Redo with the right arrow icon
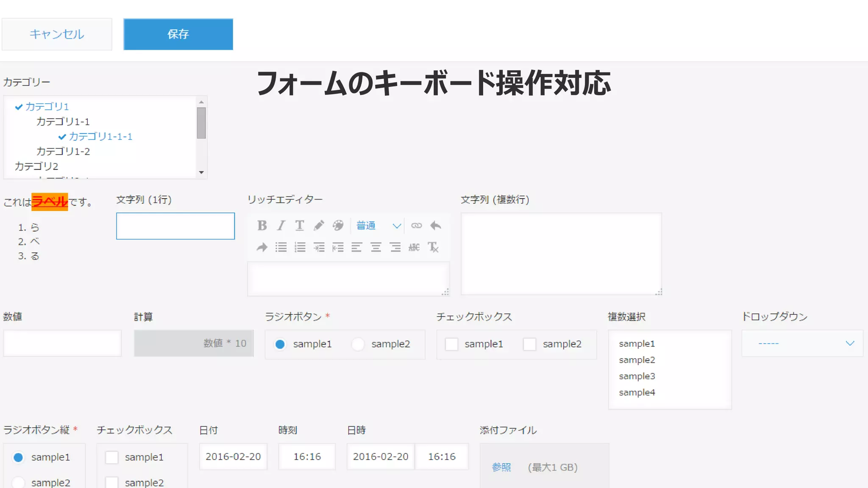 [262, 247]
